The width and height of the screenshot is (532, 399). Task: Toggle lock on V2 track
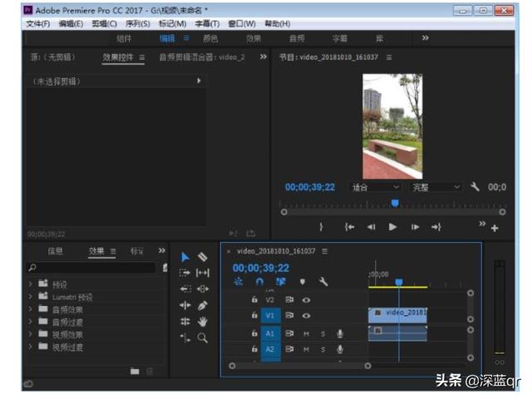pyautogui.click(x=254, y=299)
